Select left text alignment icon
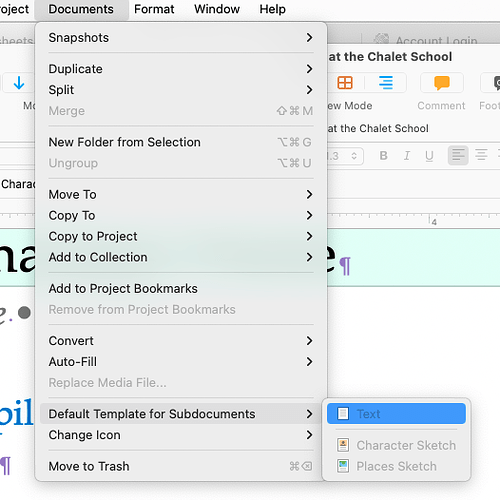Image resolution: width=500 pixels, height=500 pixels. [458, 155]
